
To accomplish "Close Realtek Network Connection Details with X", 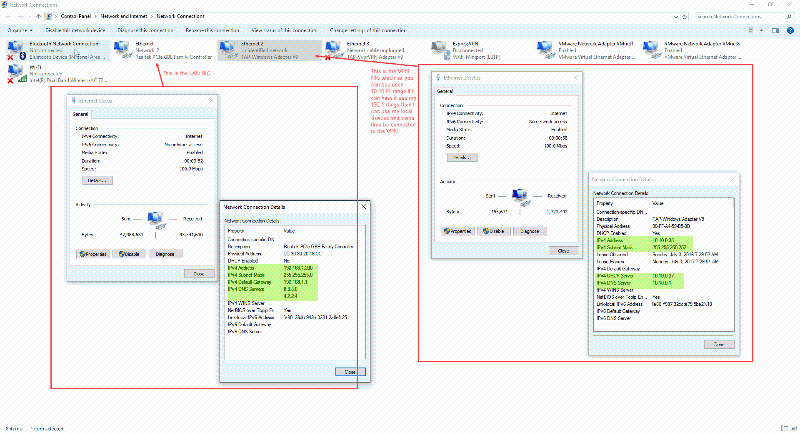I will pos(364,207).
